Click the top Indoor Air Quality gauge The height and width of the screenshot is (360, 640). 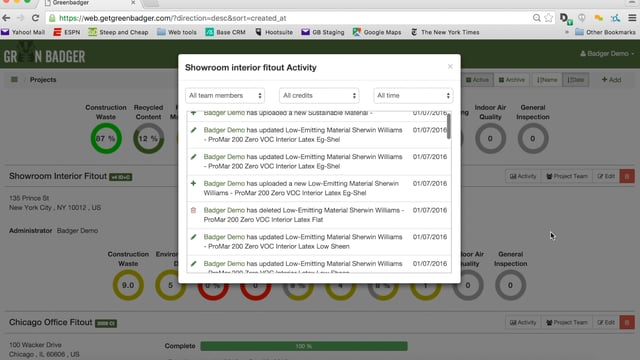[x=490, y=138]
